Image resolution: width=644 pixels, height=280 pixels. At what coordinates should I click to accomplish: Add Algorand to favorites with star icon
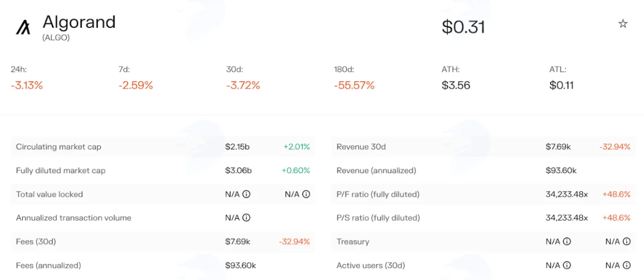click(x=623, y=24)
